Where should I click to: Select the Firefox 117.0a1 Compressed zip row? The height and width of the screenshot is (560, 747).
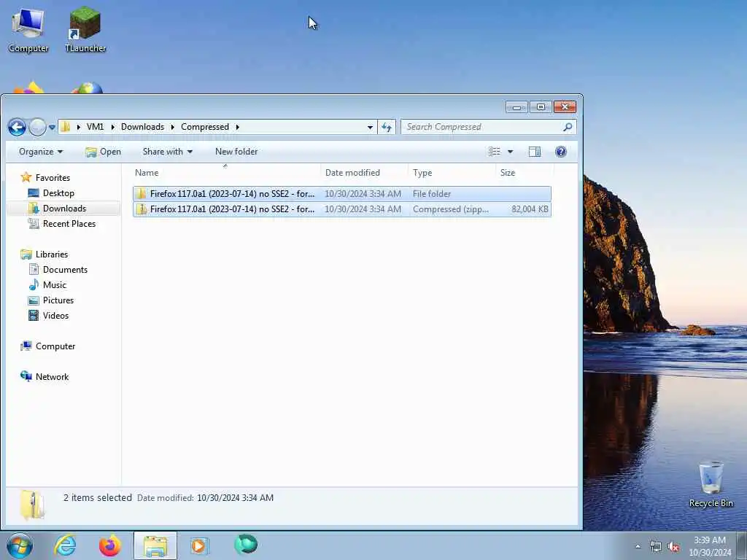click(x=342, y=209)
